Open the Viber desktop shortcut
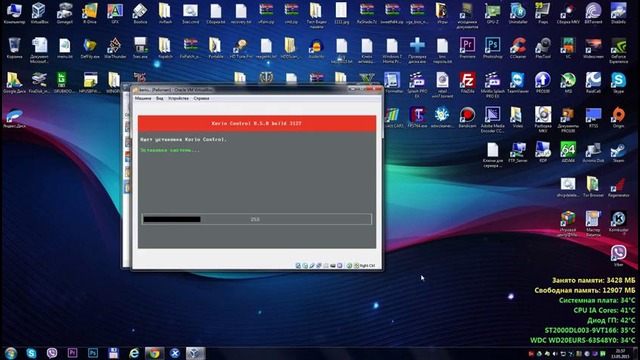640x360 pixels. (x=618, y=256)
